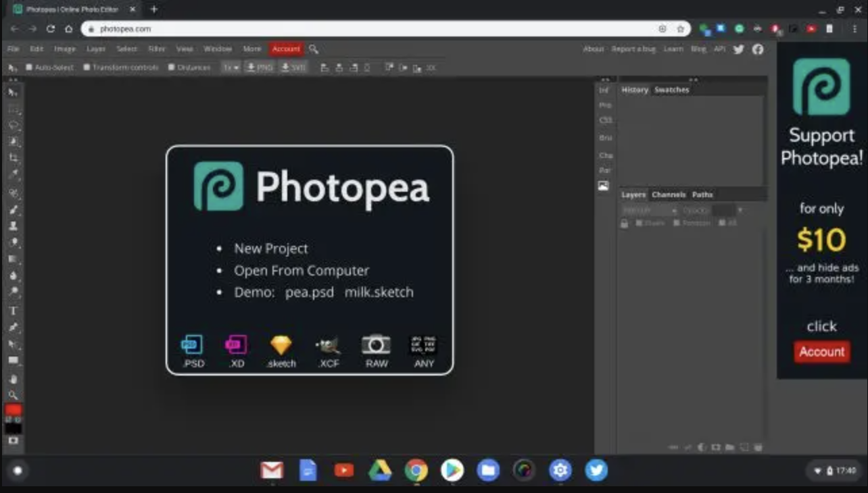Screen dimensions: 868x493
Task: Select the Type tool
Action: pyautogui.click(x=13, y=311)
